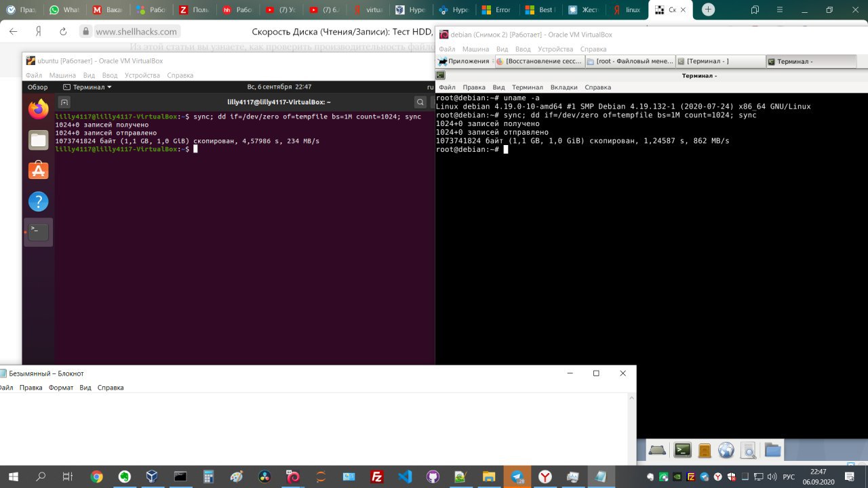Click Обзор in Ubuntu top bar

[37, 87]
